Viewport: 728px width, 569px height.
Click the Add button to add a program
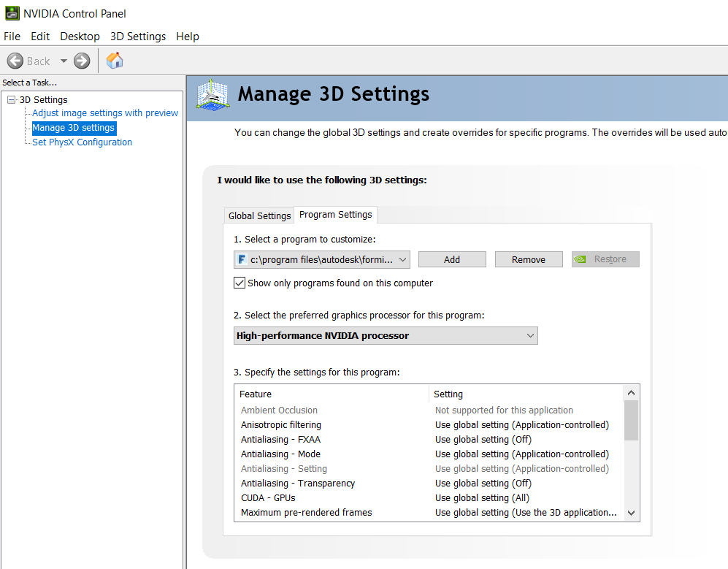(451, 259)
